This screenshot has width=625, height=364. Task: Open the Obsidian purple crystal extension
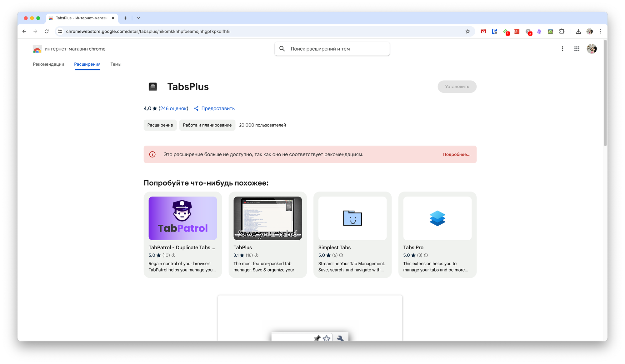click(539, 31)
